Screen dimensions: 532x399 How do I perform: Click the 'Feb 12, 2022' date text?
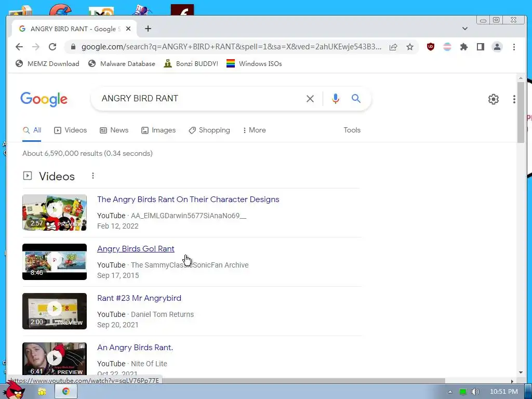coord(118,227)
